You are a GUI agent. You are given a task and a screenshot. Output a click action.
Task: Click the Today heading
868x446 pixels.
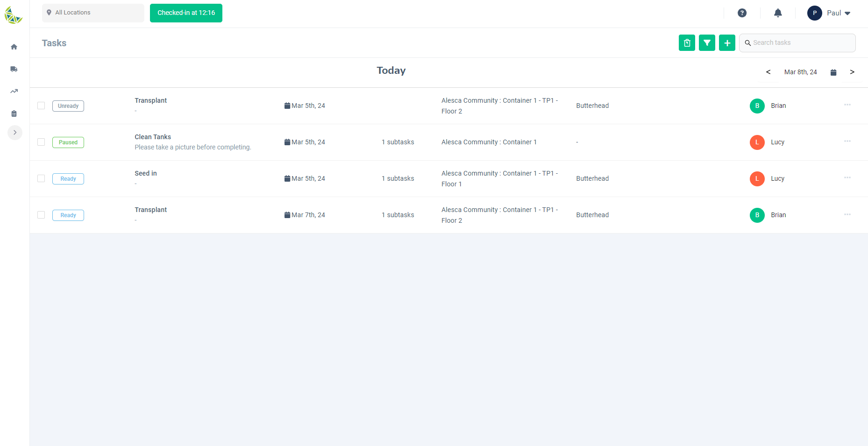391,71
